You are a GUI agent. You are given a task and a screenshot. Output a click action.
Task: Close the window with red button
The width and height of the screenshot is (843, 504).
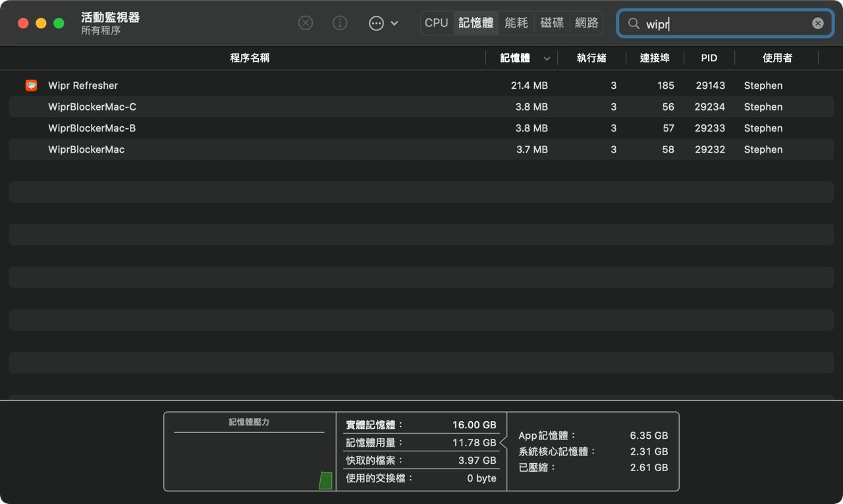click(23, 23)
